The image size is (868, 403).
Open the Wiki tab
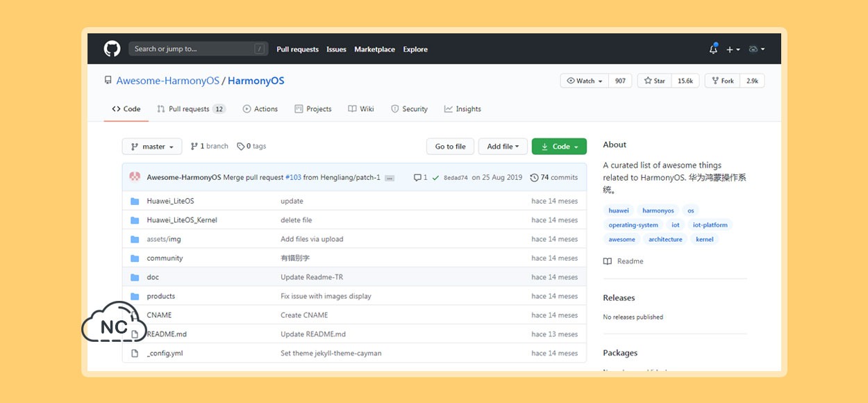(361, 109)
